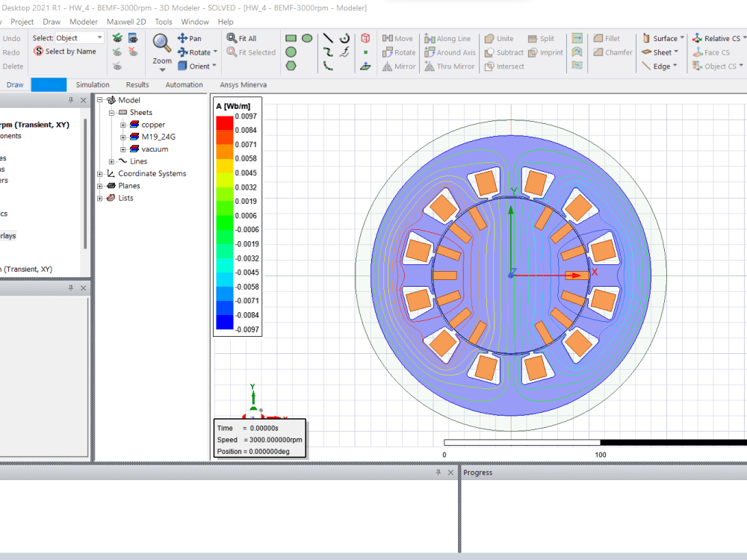The image size is (747, 560).
Task: Open the Maxwell 2D menu
Action: coord(126,22)
